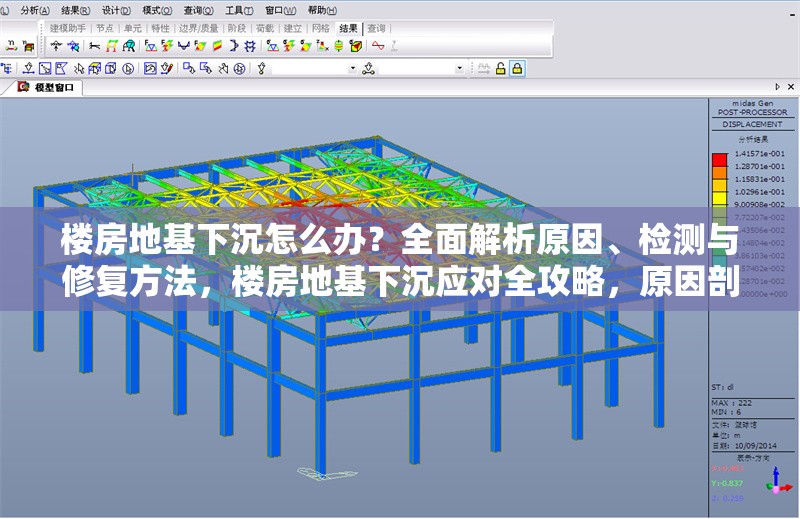Viewport: 800px width, 519px height.
Task: Click the sigma plate stress contour icon
Action: (x=306, y=46)
